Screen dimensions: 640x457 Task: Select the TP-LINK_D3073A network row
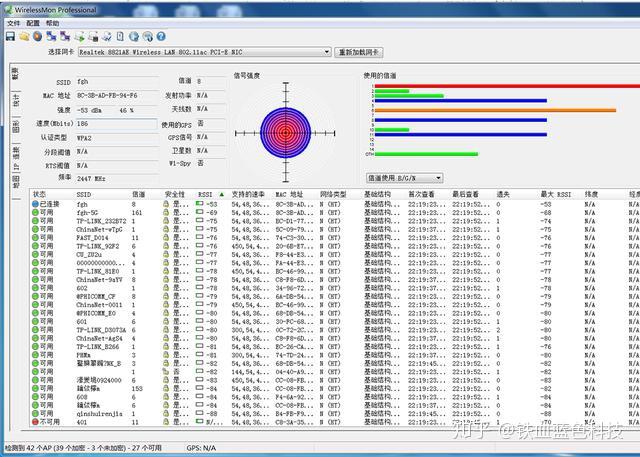coord(335,330)
